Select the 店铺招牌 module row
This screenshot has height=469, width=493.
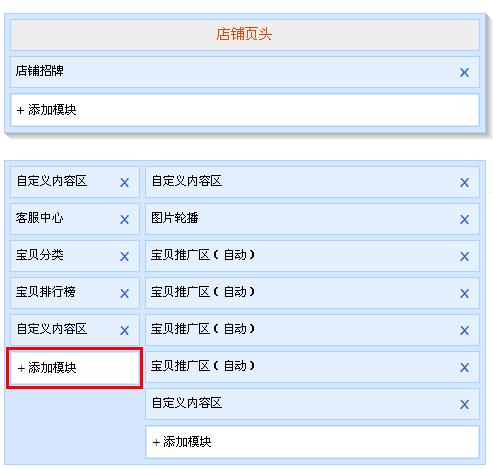pyautogui.click(x=245, y=72)
